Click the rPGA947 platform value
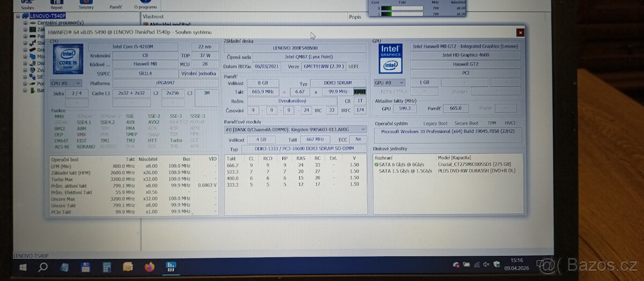Viewport: 644px width, 281px height. (x=165, y=83)
